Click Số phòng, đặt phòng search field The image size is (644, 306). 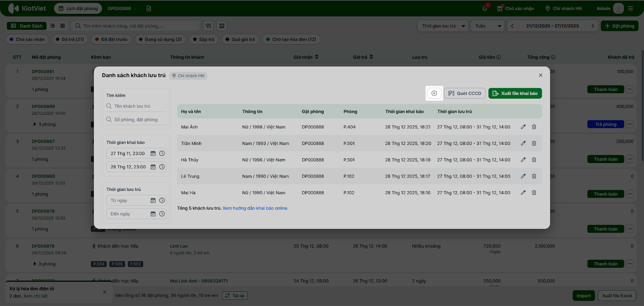[137, 120]
